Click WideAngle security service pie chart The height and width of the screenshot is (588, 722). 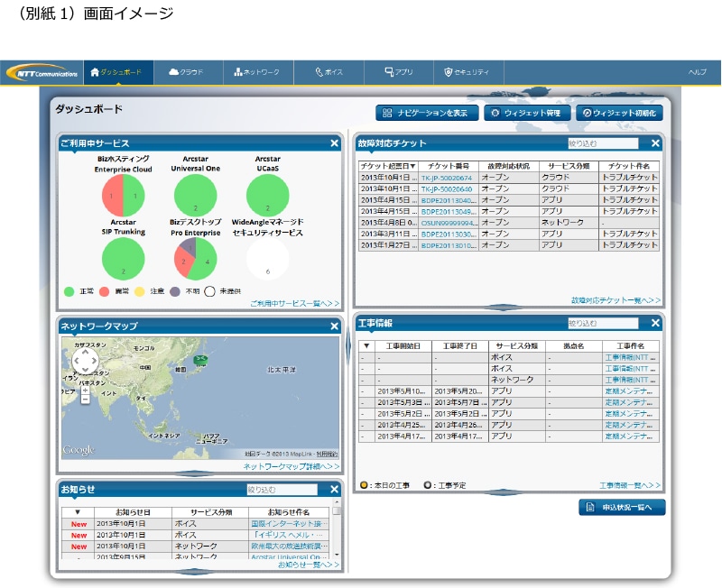point(267,259)
